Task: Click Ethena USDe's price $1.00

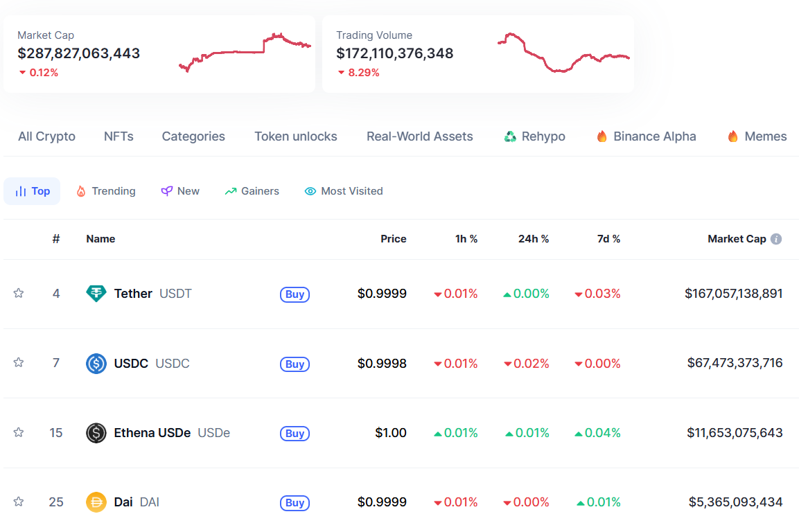Action: (391, 433)
